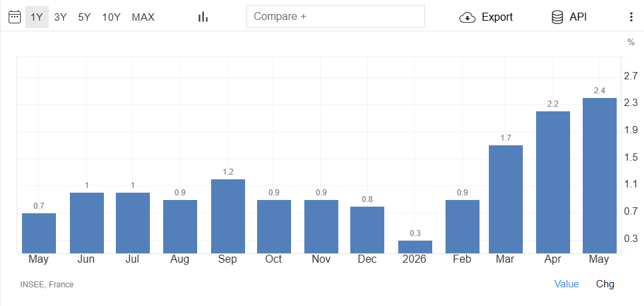This screenshot has height=306, width=644.
Task: Click the 1.9 y-axis tick label
Action: click(631, 131)
